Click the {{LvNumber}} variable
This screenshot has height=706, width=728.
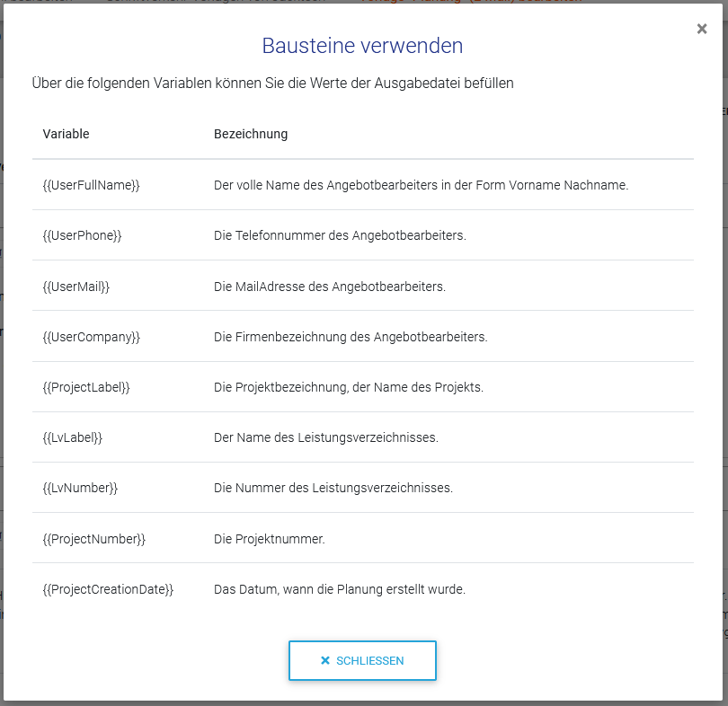click(80, 488)
